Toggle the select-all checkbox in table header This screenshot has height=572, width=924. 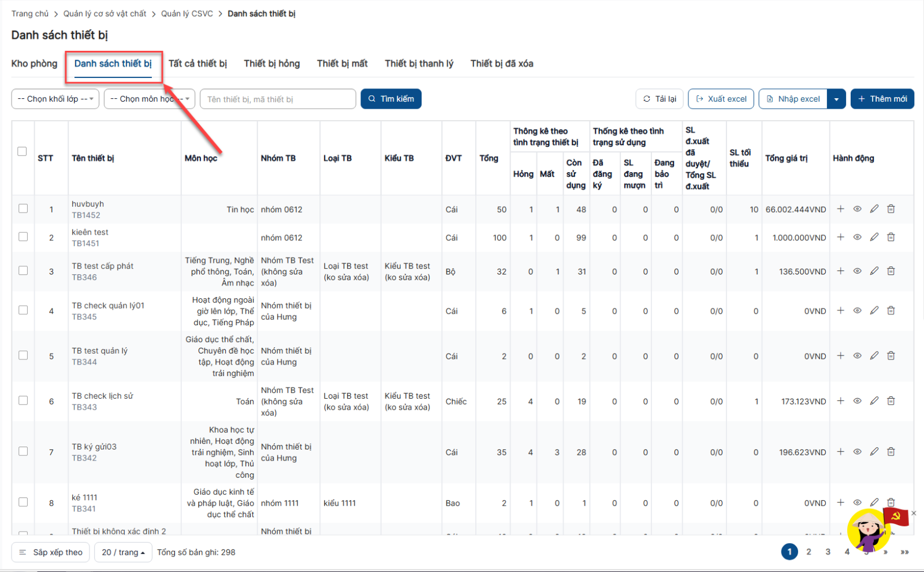tap(22, 151)
